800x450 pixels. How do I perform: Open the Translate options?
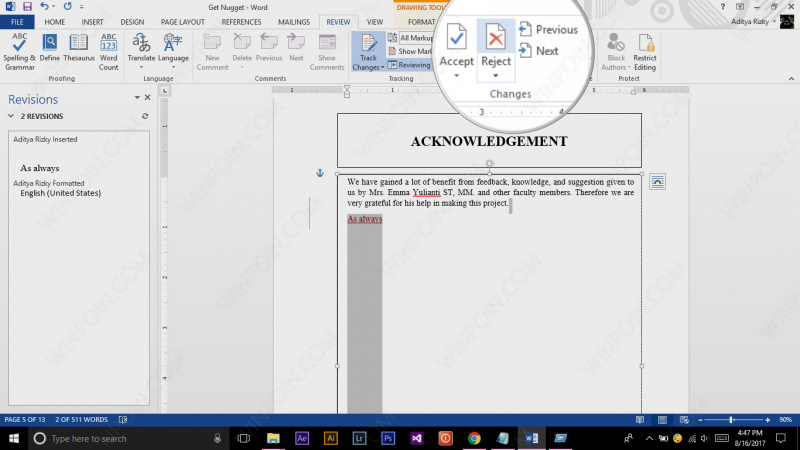pos(141,52)
